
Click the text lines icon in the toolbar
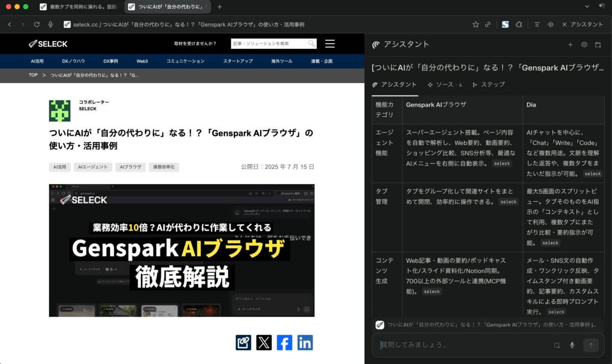point(537,24)
